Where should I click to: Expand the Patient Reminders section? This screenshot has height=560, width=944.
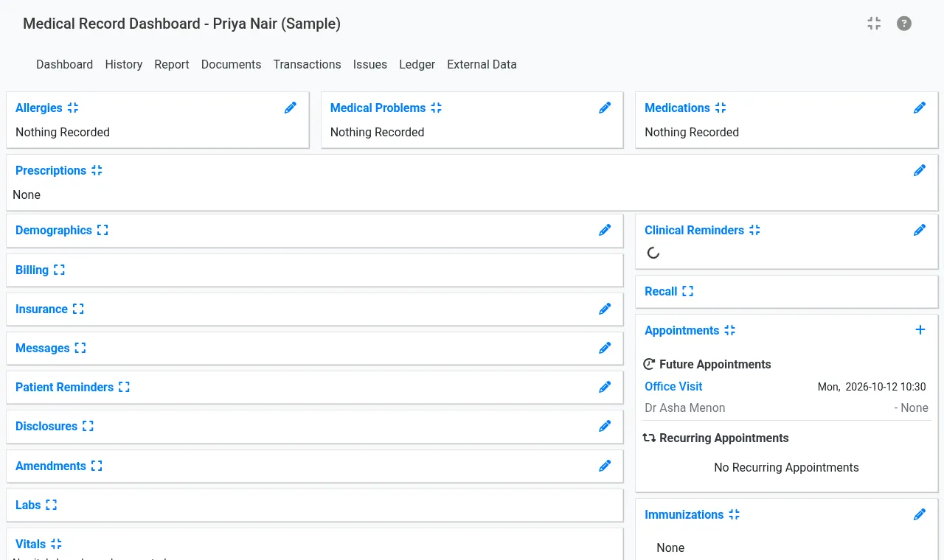click(124, 387)
